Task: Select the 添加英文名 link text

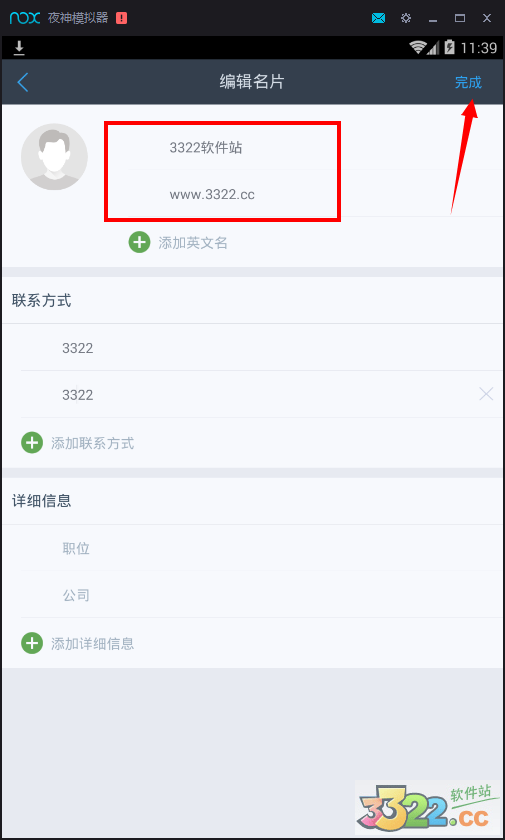Action: [193, 243]
